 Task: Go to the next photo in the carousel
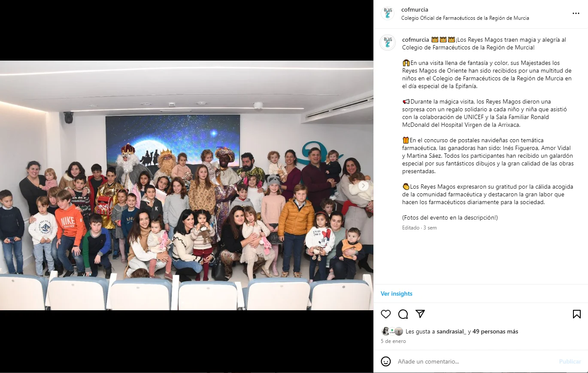[364, 186]
